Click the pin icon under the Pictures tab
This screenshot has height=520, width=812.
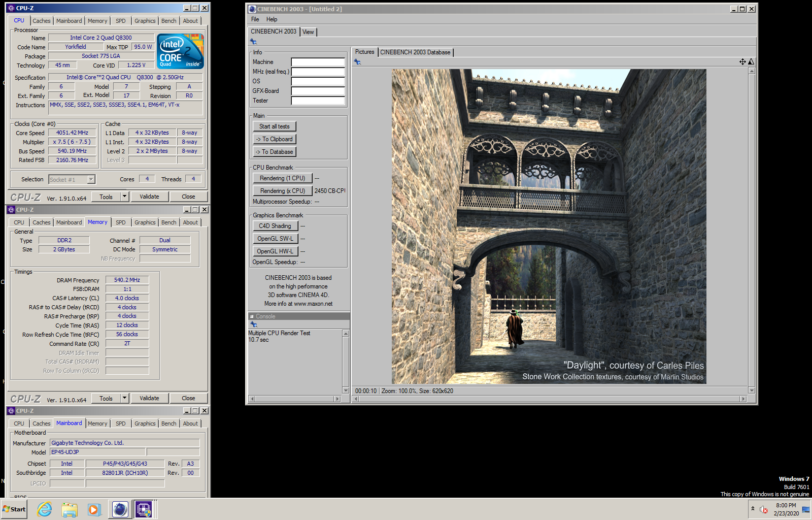[x=357, y=62]
